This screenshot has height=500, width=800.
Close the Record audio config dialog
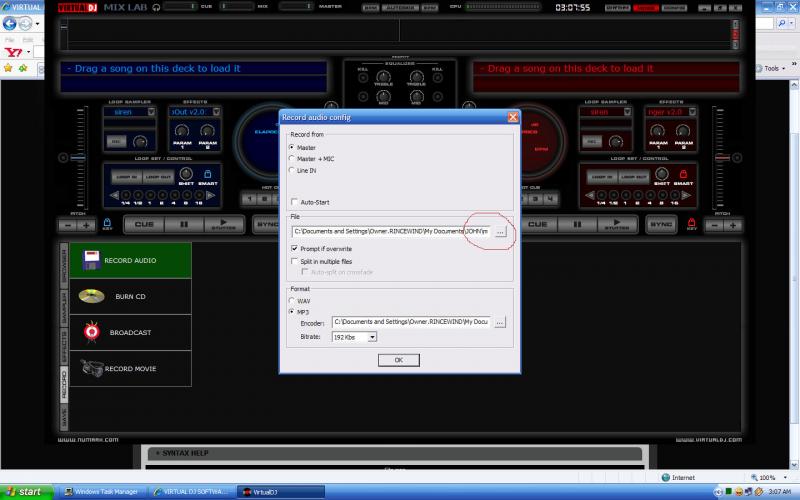[x=513, y=117]
